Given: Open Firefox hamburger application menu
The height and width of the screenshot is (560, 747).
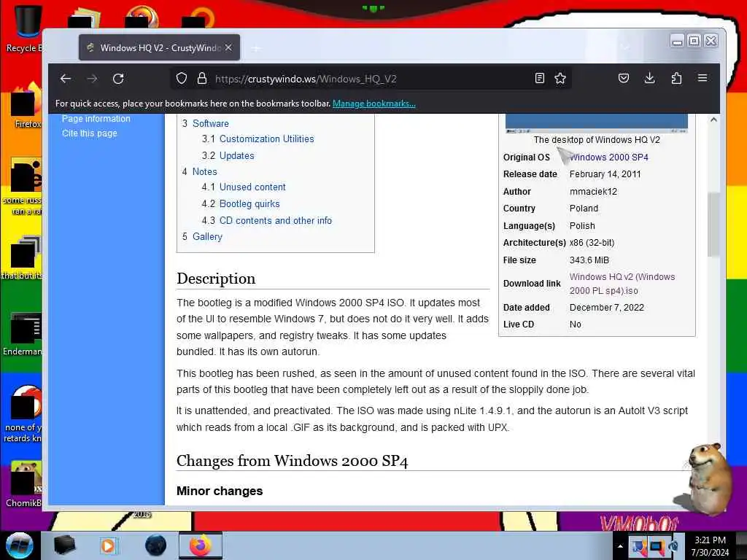Looking at the screenshot, I should point(703,78).
